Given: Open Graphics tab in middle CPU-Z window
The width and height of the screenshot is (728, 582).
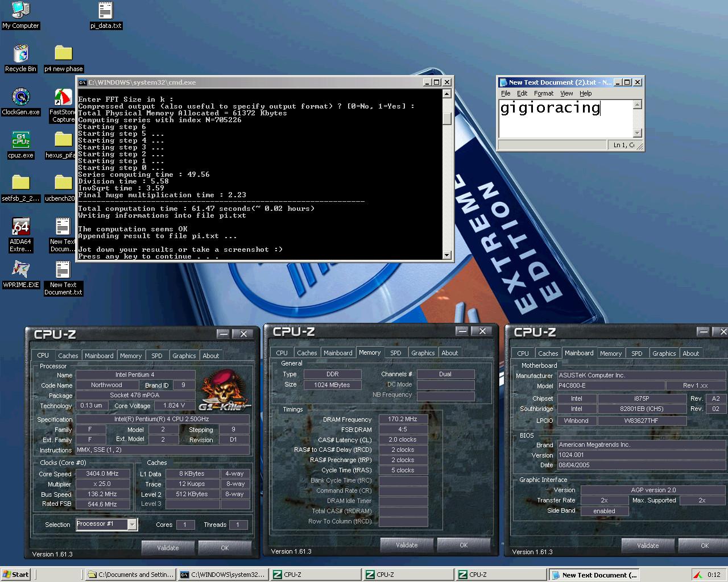Looking at the screenshot, I should click(x=423, y=353).
